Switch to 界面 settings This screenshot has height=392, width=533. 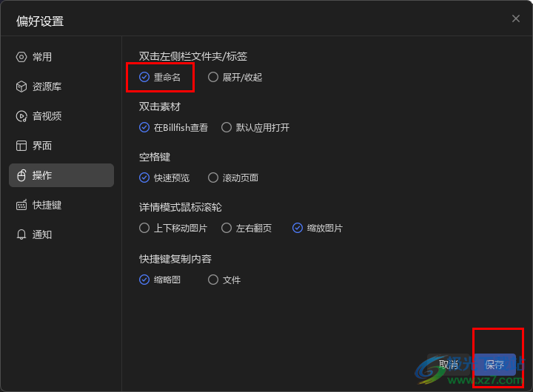(61, 146)
